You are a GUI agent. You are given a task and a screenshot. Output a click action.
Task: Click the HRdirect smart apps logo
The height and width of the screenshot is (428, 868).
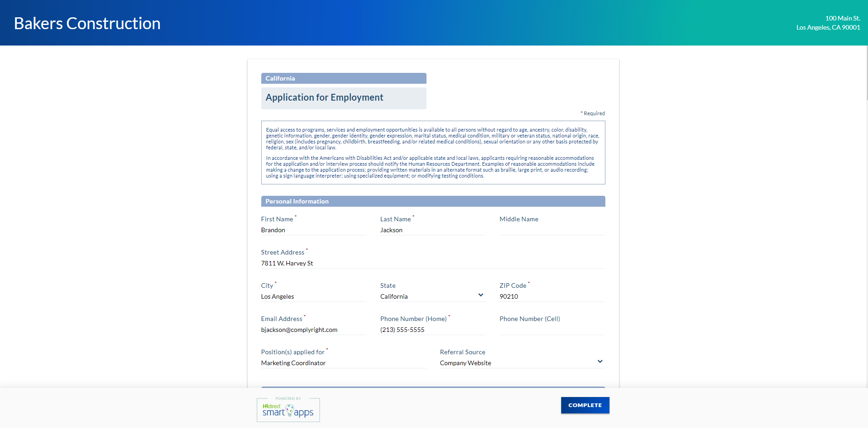click(x=288, y=409)
